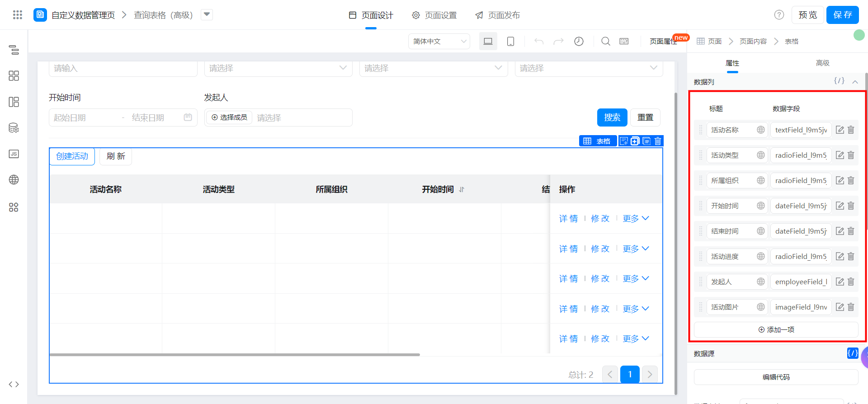
Task: Edit the 活动名称 column settings
Action: tap(840, 130)
